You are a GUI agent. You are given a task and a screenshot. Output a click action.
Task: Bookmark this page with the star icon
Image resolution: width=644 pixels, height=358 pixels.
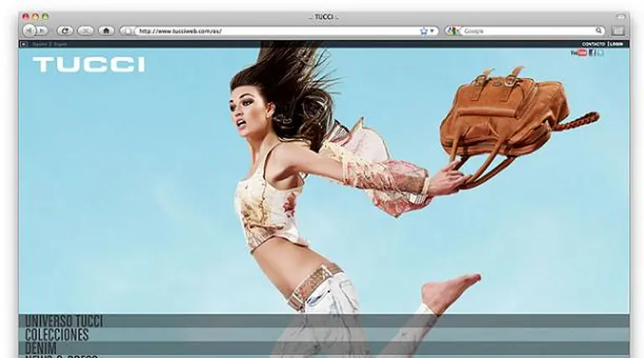click(x=423, y=31)
